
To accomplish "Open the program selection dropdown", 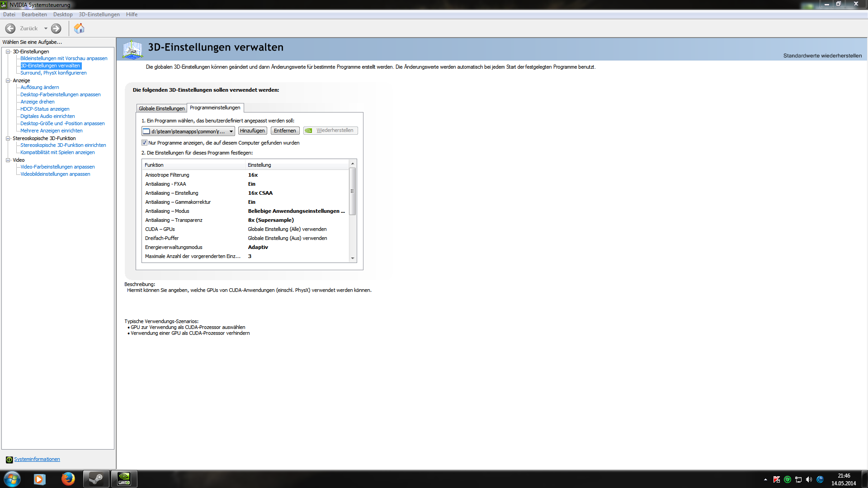I will (x=231, y=131).
